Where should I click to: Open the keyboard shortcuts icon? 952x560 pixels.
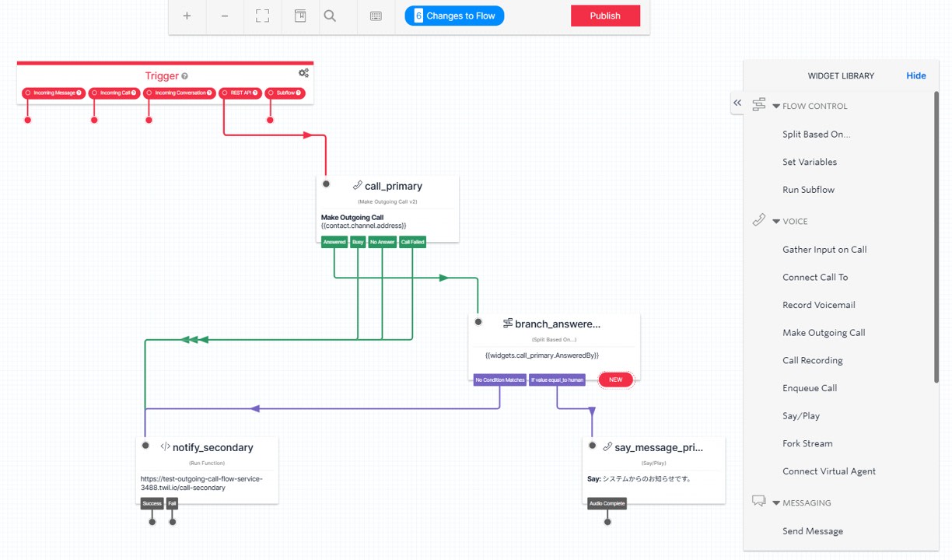(376, 16)
